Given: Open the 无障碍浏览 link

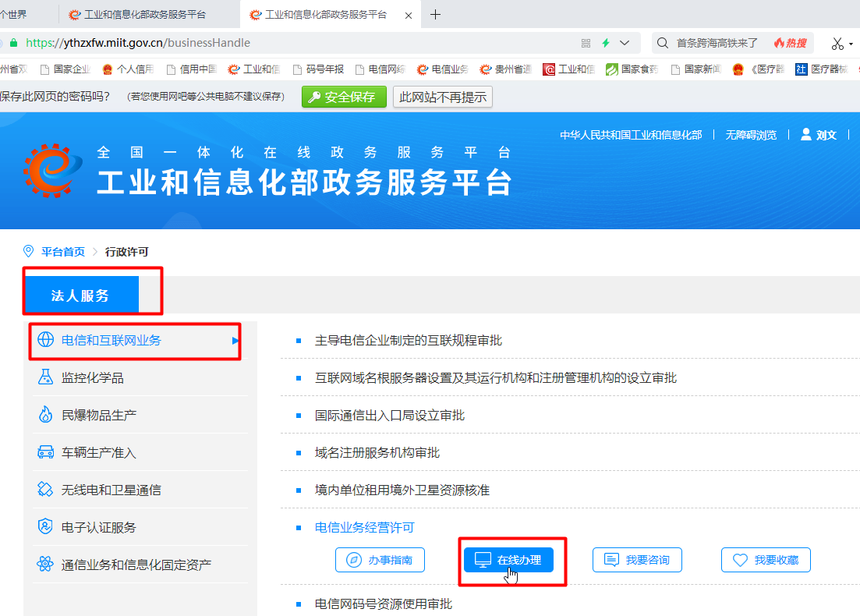Looking at the screenshot, I should (x=751, y=135).
